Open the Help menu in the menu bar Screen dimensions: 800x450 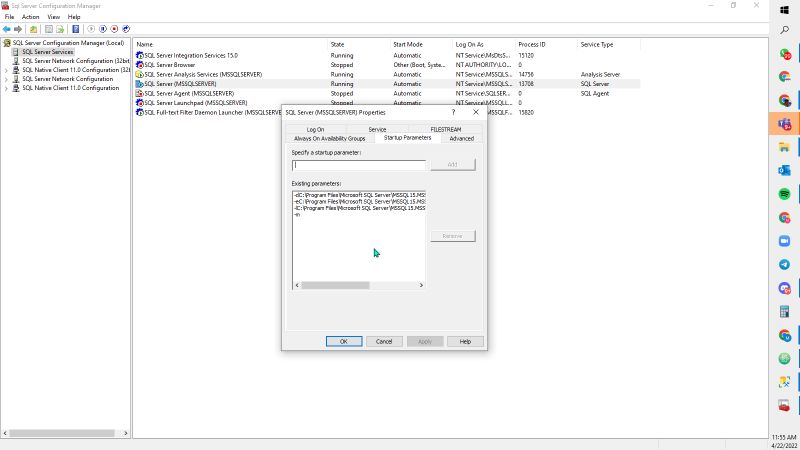click(x=74, y=17)
